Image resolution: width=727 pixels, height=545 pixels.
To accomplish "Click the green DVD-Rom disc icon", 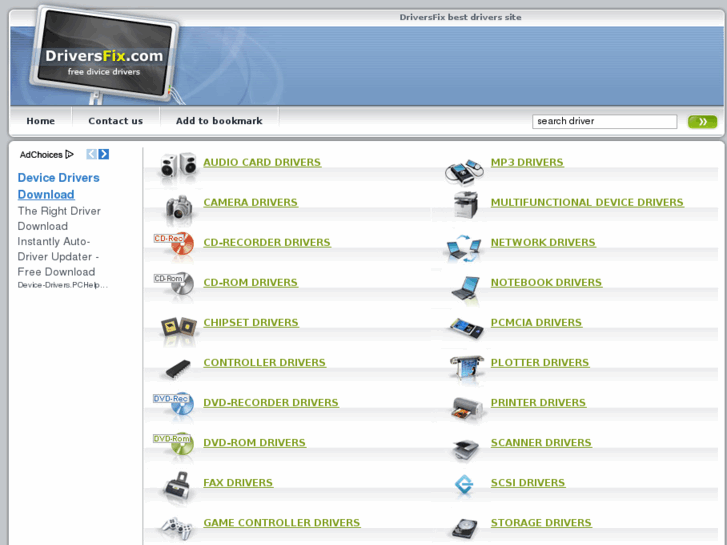I will point(174,443).
